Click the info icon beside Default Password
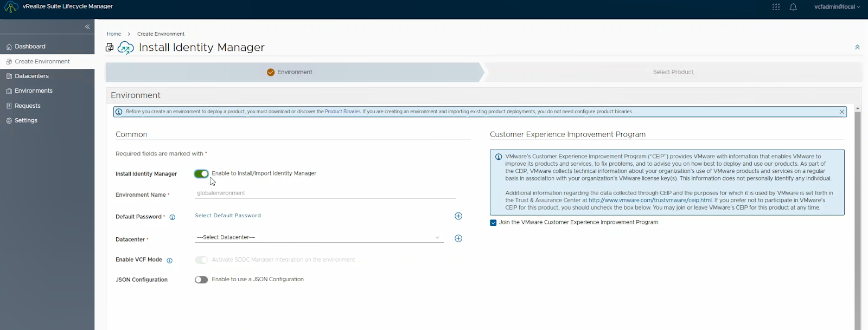 172,217
